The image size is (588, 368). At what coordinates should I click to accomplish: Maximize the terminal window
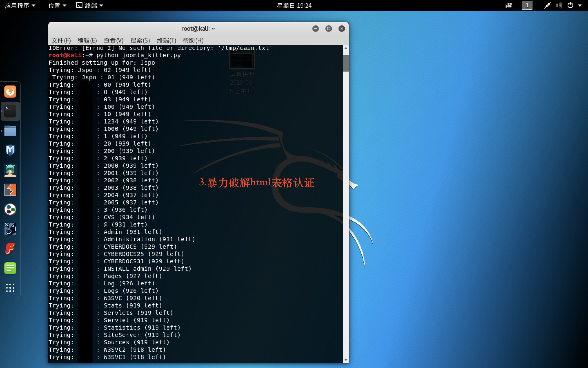click(329, 29)
